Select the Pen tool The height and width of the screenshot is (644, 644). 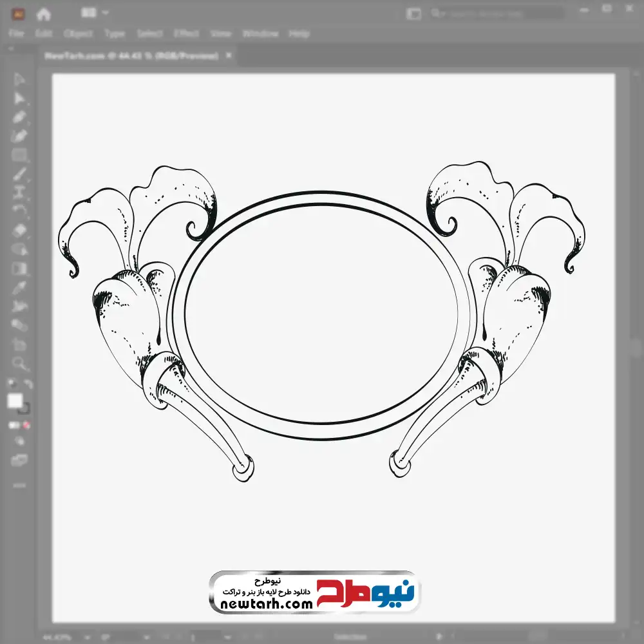coord(19,117)
